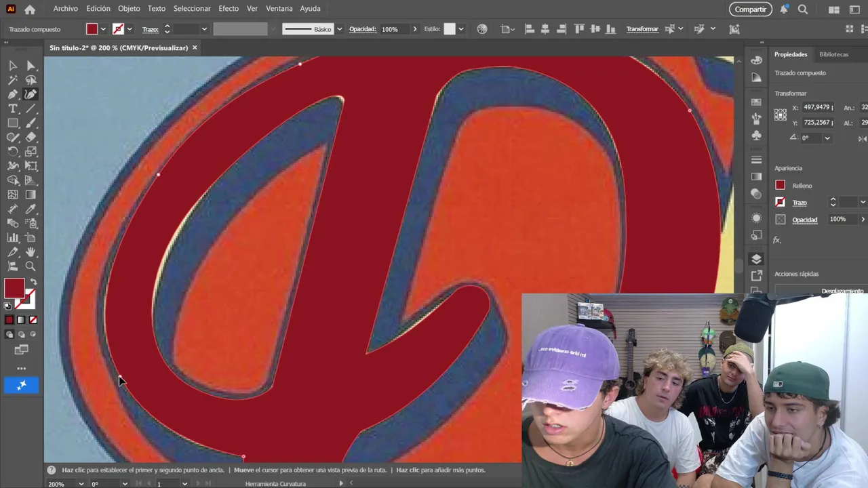Click Horizontal Align Left icon in control bar

click(x=530, y=29)
